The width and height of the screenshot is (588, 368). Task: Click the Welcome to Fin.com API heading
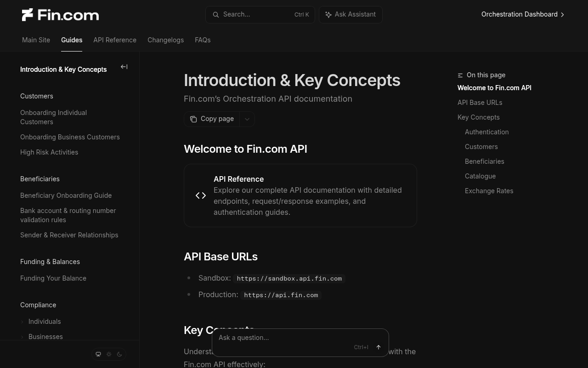click(245, 149)
